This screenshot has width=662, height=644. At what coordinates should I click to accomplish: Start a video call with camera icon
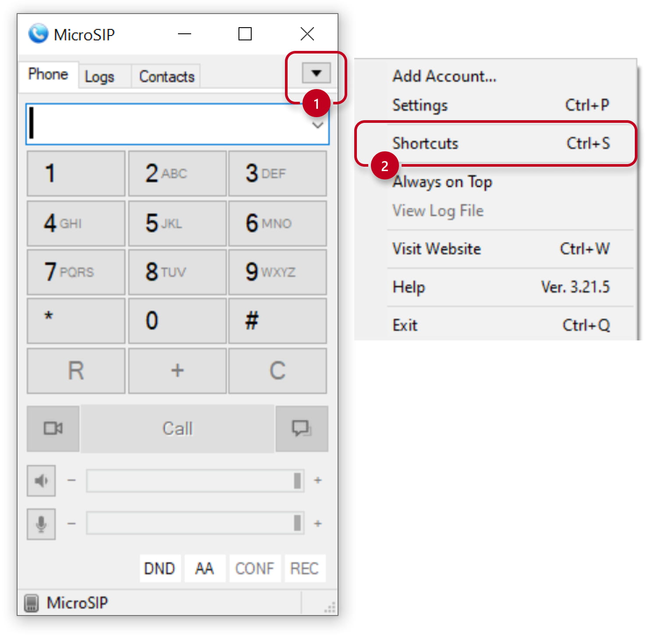click(x=53, y=428)
